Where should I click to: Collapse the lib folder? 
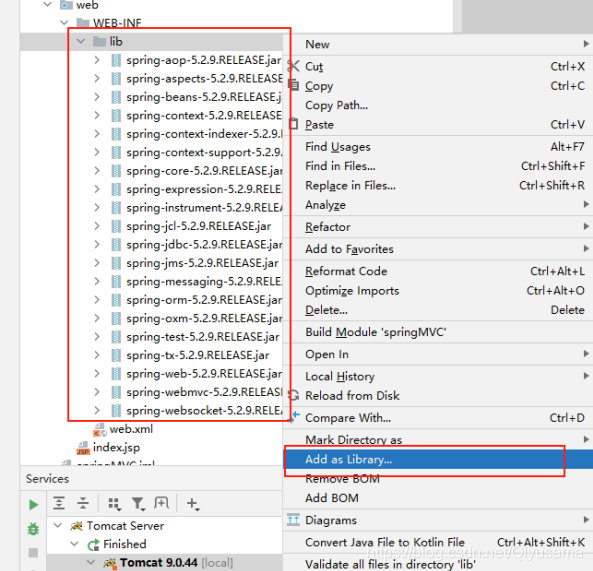pyautogui.click(x=81, y=41)
